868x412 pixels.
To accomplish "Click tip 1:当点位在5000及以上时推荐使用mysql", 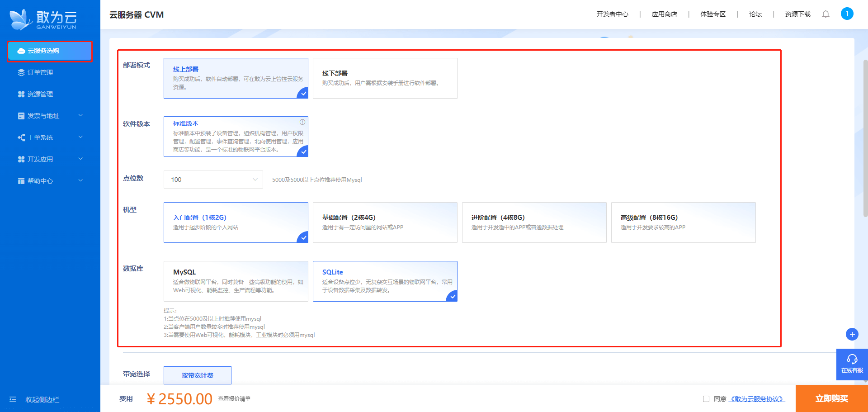I will tap(212, 319).
